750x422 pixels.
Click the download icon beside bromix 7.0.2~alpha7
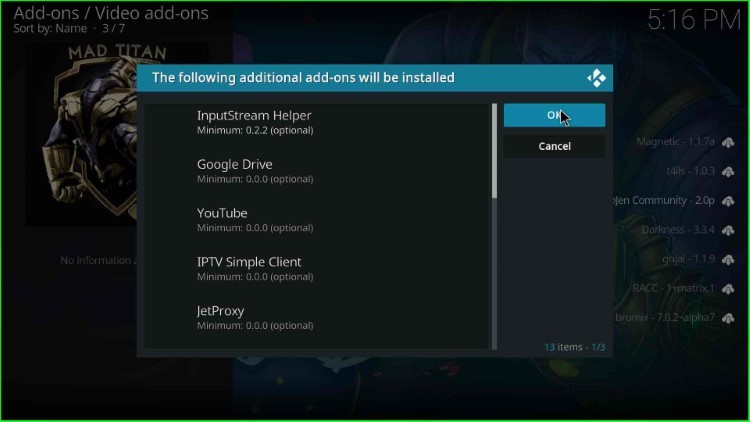click(728, 318)
